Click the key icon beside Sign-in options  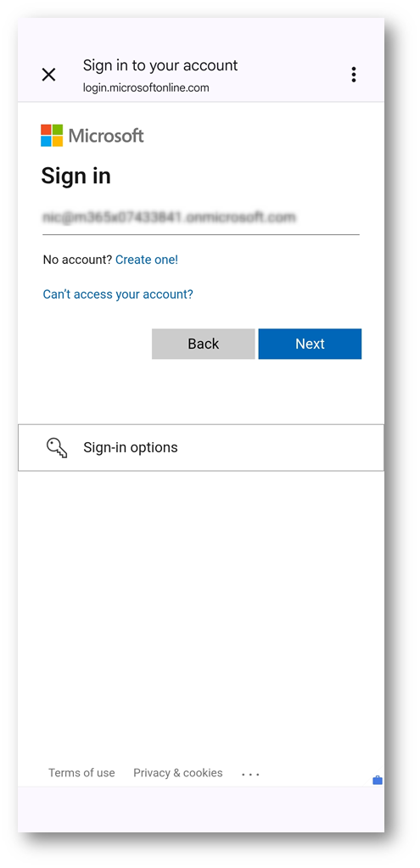click(x=57, y=448)
